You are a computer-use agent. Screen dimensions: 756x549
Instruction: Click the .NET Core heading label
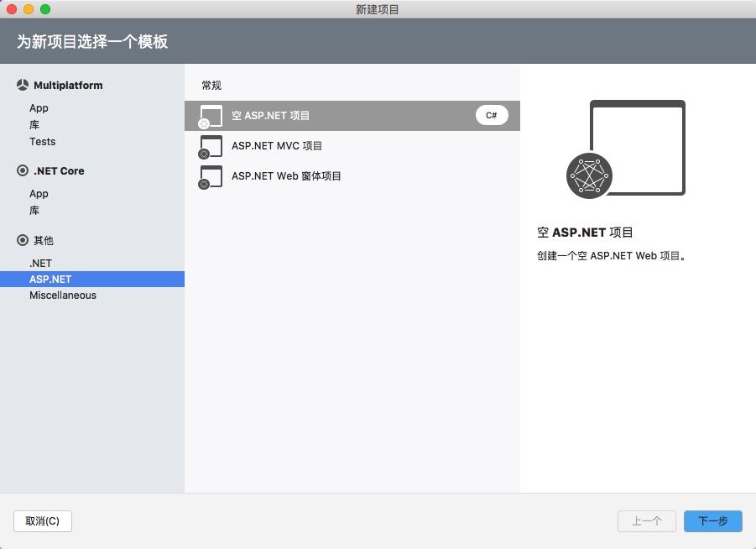(59, 170)
